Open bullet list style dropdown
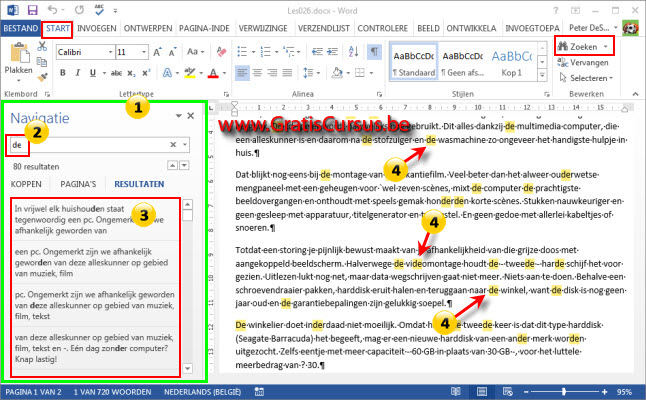 253,52
